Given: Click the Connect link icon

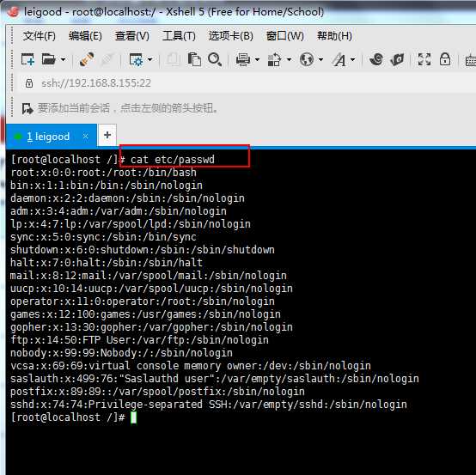Looking at the screenshot, I should click(87, 59).
